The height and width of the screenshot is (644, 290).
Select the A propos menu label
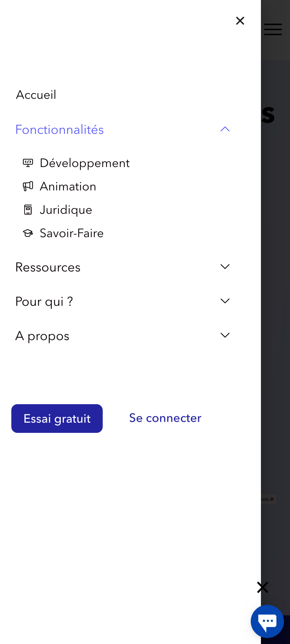(x=42, y=336)
